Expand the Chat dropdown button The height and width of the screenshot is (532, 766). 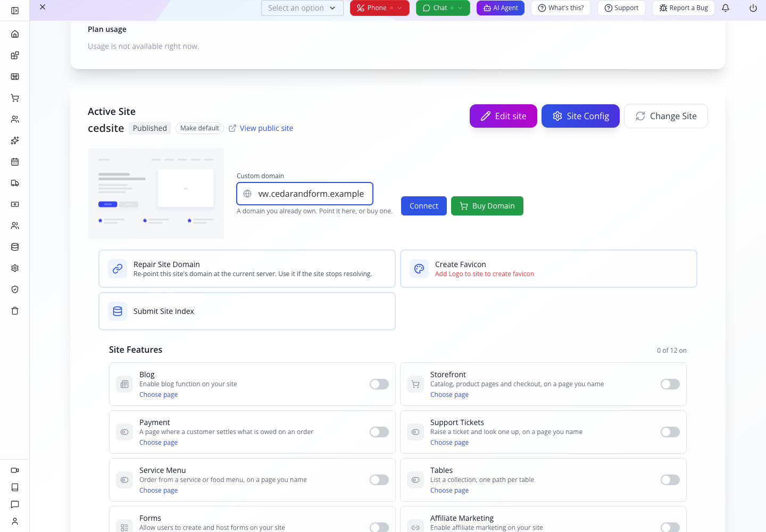click(x=443, y=8)
